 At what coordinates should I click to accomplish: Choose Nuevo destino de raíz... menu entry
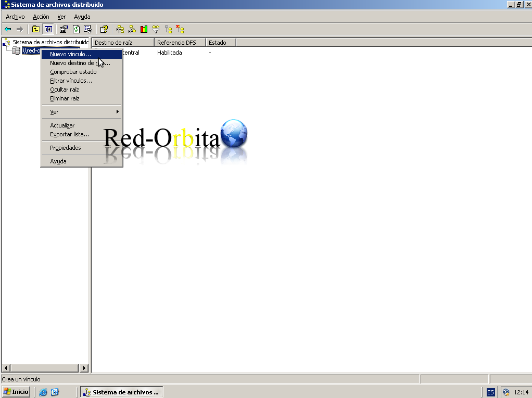click(81, 63)
